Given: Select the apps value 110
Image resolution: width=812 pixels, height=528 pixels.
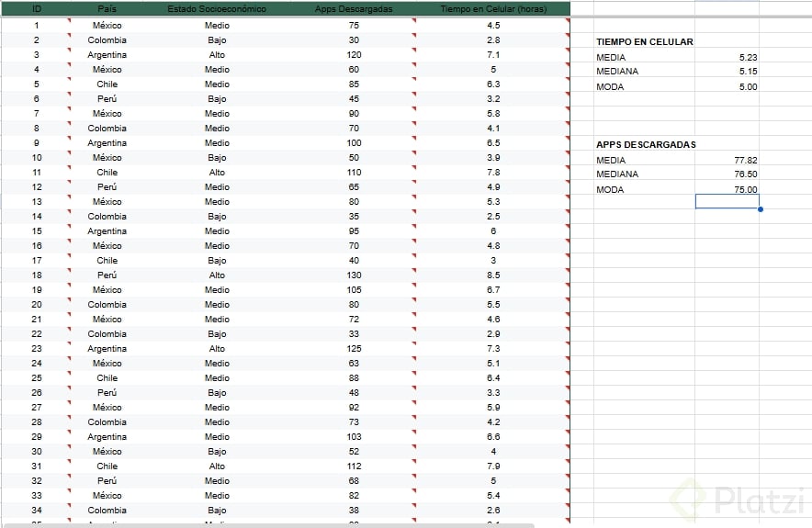Looking at the screenshot, I should (x=354, y=173).
